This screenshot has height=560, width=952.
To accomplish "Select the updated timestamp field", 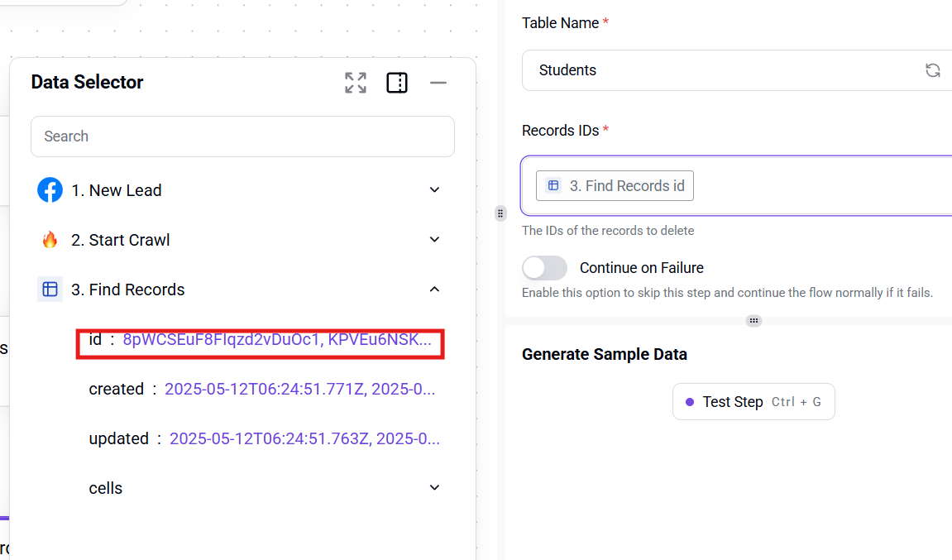I will pyautogui.click(x=304, y=438).
